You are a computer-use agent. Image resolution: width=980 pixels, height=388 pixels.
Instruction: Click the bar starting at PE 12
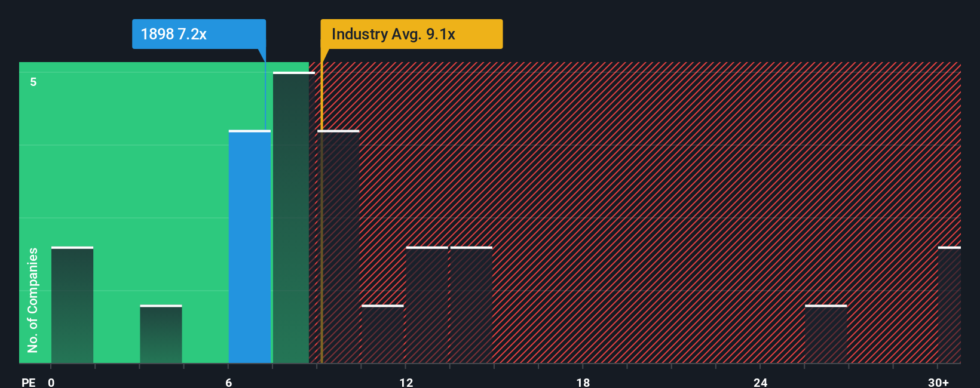(x=427, y=305)
